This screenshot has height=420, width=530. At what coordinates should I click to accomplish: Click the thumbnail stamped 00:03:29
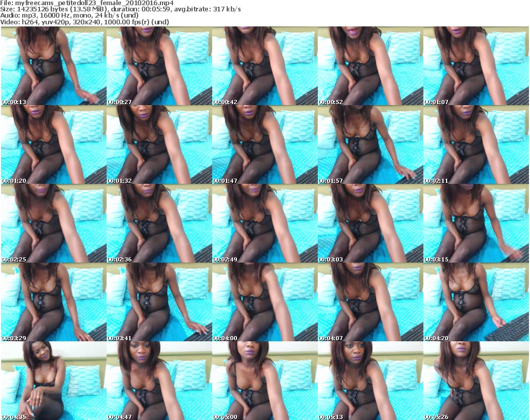click(54, 302)
